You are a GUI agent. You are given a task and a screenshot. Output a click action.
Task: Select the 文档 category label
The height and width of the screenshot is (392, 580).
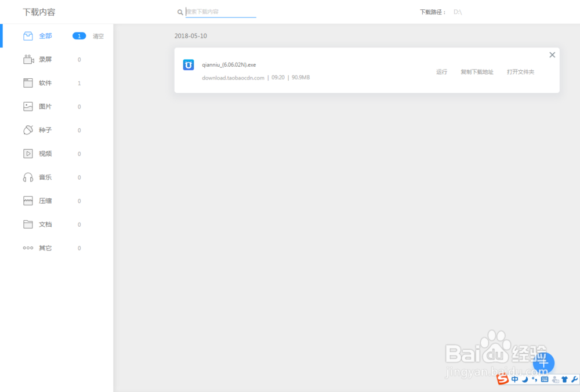pyautogui.click(x=45, y=224)
